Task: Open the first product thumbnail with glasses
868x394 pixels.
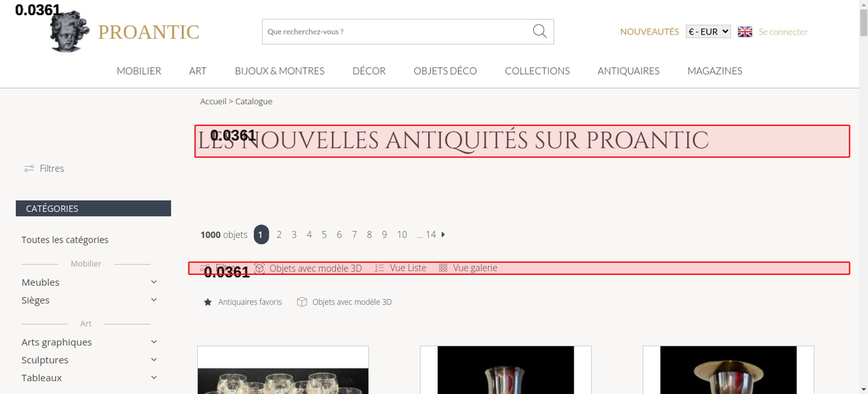Action: pos(283,370)
